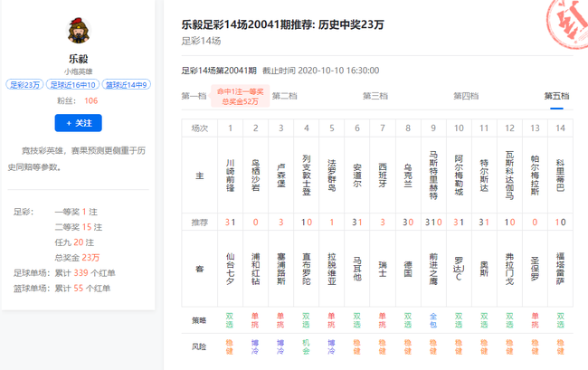Click 篮球单场 累计 55 个红单 stat
Viewport: 588px width, 370px height.
pyautogui.click(x=62, y=289)
